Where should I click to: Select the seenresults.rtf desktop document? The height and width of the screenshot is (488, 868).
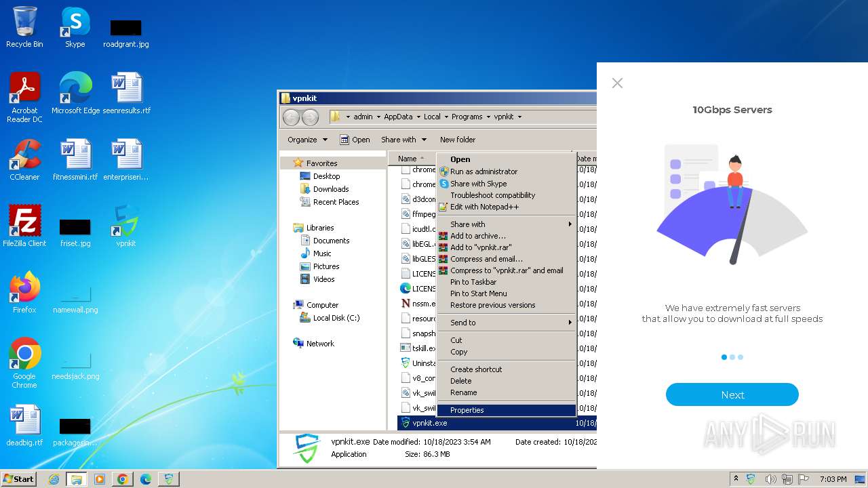coord(126,94)
